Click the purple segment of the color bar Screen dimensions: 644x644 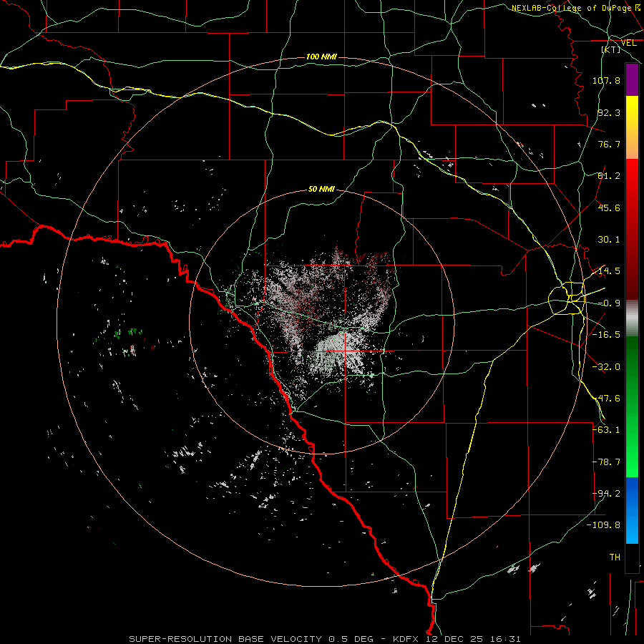click(632, 80)
